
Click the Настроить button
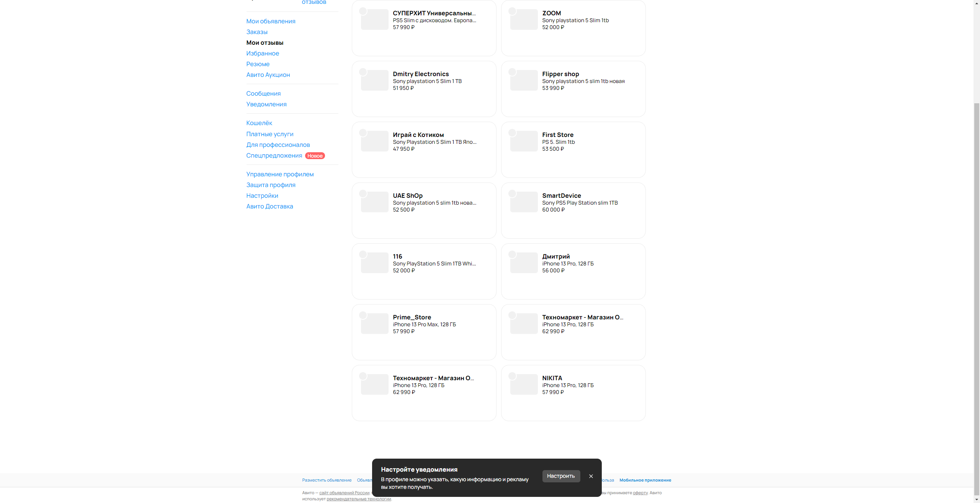(x=561, y=476)
